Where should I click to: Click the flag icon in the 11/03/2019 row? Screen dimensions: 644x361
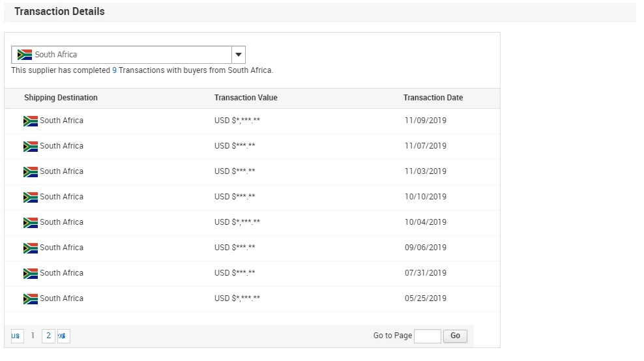tap(31, 171)
